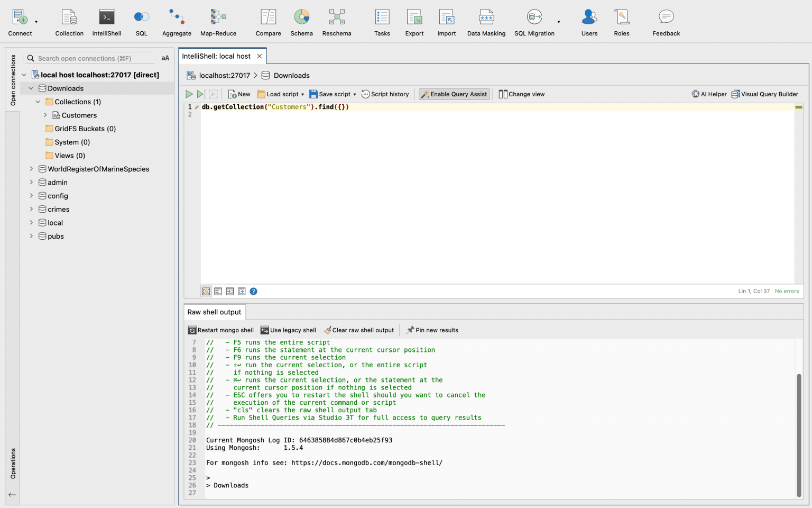Enable Query Assist
The image size is (812, 508).
454,94
